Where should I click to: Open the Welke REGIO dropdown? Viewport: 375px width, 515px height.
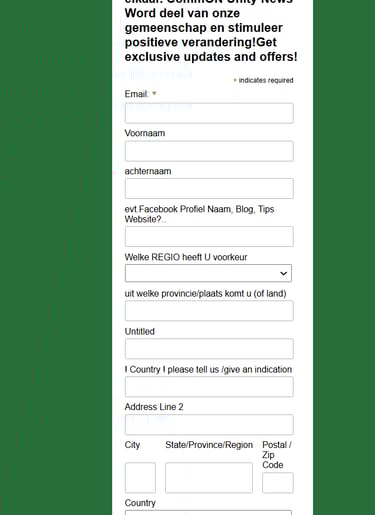(208, 273)
